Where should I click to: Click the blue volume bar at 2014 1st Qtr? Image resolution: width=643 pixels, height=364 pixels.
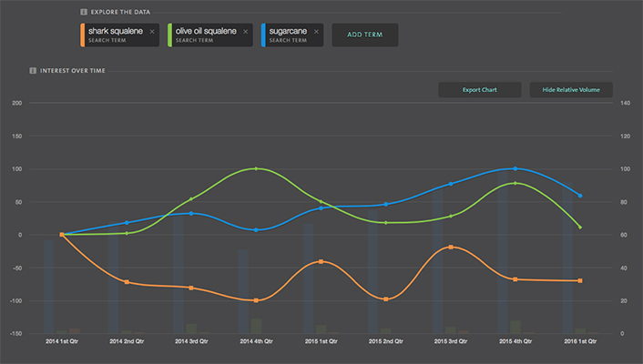pyautogui.click(x=48, y=287)
